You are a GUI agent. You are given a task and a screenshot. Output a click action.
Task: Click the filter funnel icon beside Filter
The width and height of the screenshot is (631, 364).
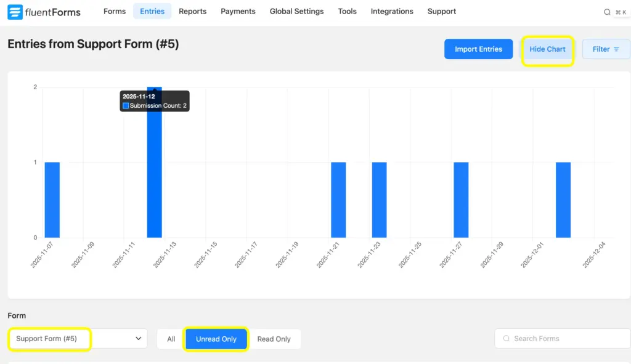coord(616,49)
